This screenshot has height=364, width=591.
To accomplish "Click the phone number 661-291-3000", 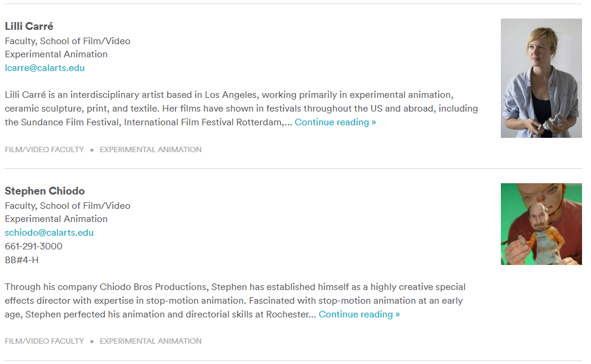I will pos(33,246).
